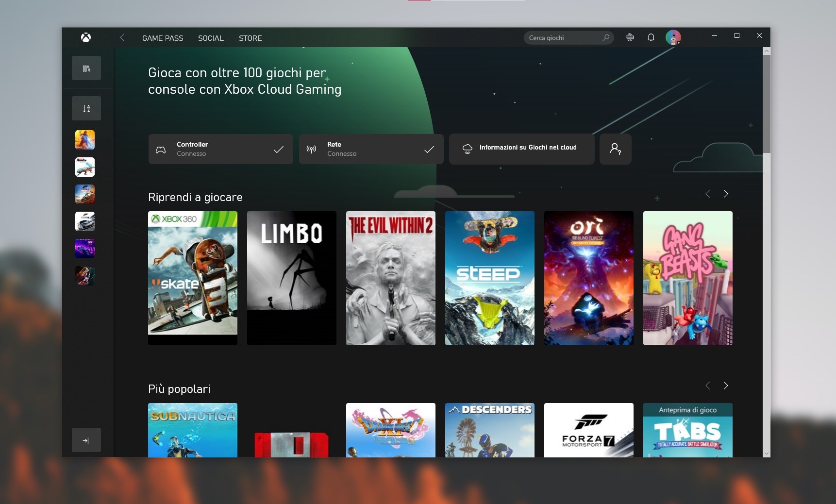Check the Rete Connesso status tile
This screenshot has width=836, height=504.
[x=371, y=149]
